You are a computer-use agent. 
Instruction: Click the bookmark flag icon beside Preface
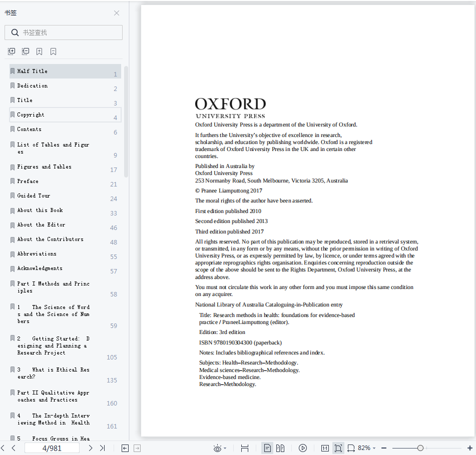tap(13, 181)
